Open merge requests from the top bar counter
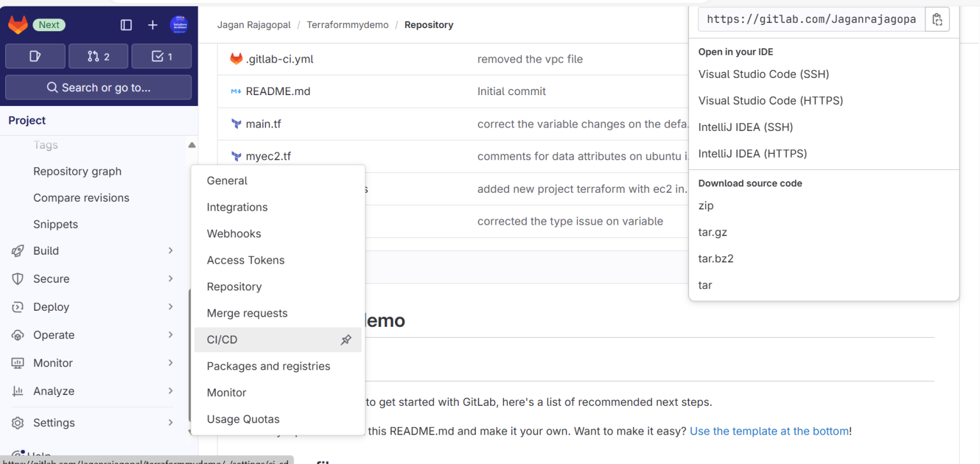 (98, 56)
